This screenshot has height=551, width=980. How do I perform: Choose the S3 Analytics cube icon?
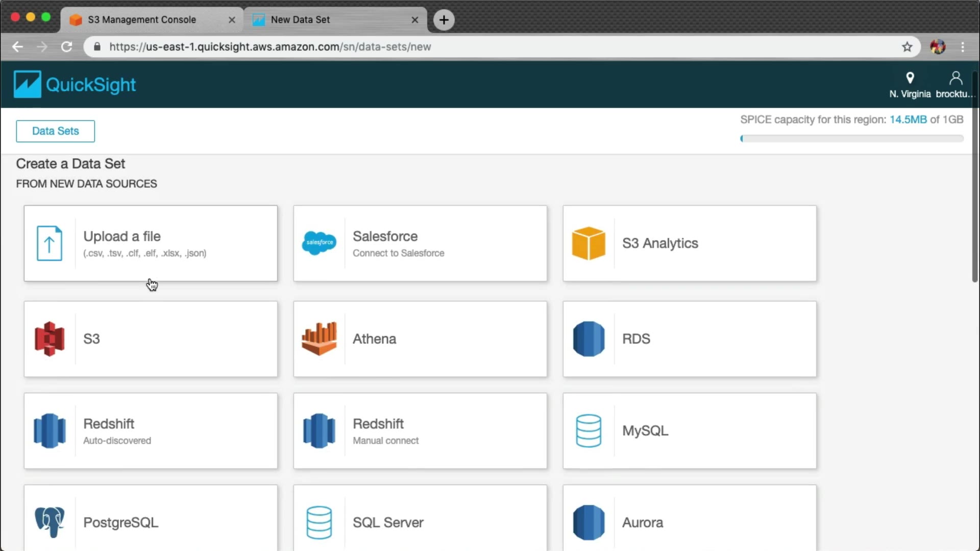coord(589,243)
